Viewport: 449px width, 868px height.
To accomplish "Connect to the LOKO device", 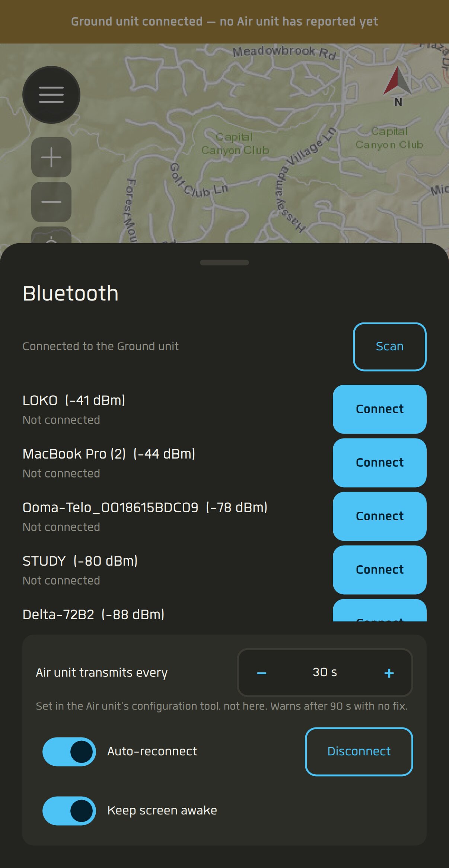I will [x=379, y=409].
